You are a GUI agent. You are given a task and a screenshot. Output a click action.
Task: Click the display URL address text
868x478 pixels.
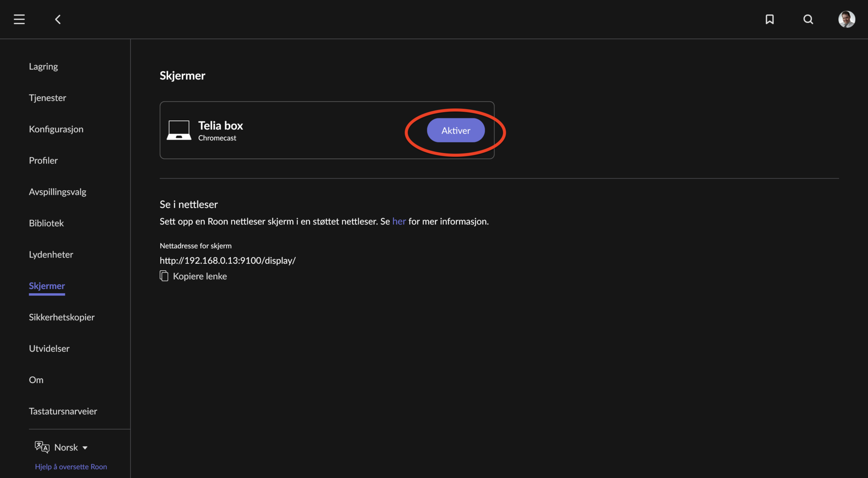click(x=227, y=261)
